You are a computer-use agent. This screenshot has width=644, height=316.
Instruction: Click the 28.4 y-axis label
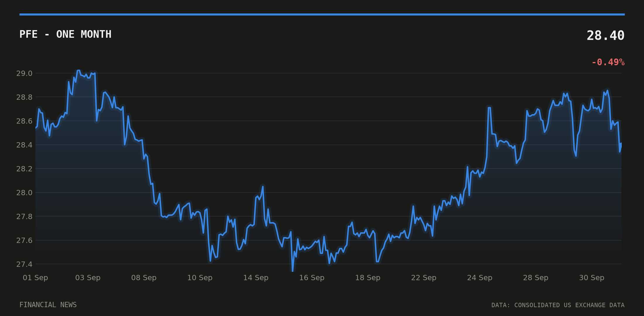[x=24, y=145]
